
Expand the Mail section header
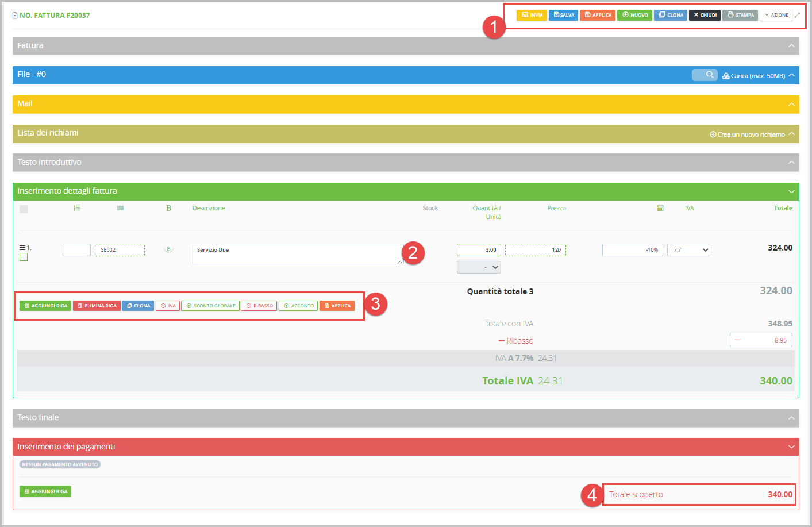791,104
